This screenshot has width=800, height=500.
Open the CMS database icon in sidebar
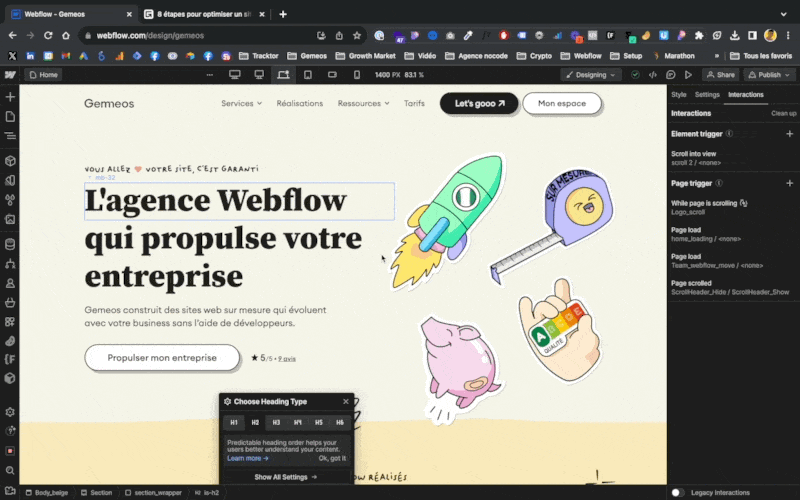pyautogui.click(x=10, y=244)
